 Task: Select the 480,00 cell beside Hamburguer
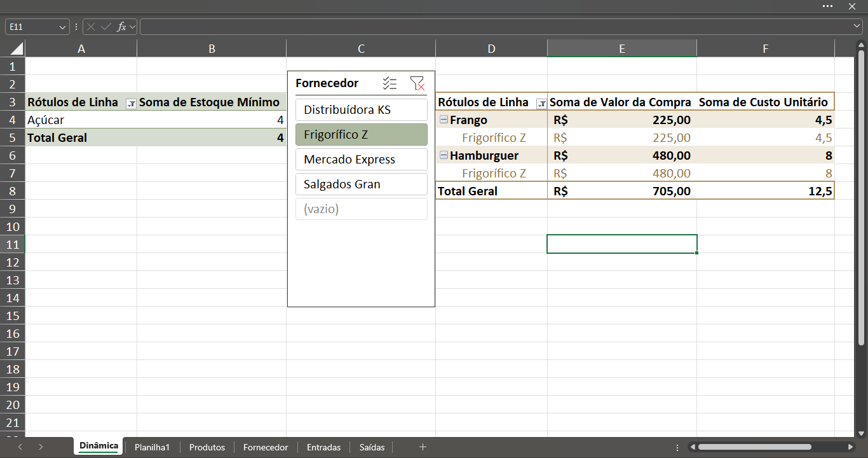click(x=622, y=155)
